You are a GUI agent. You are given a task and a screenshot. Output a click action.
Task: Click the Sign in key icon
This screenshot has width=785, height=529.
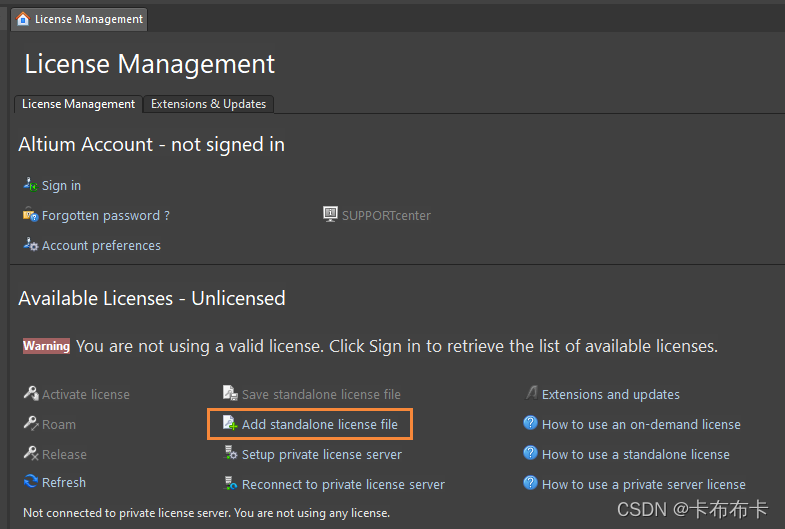click(x=30, y=185)
